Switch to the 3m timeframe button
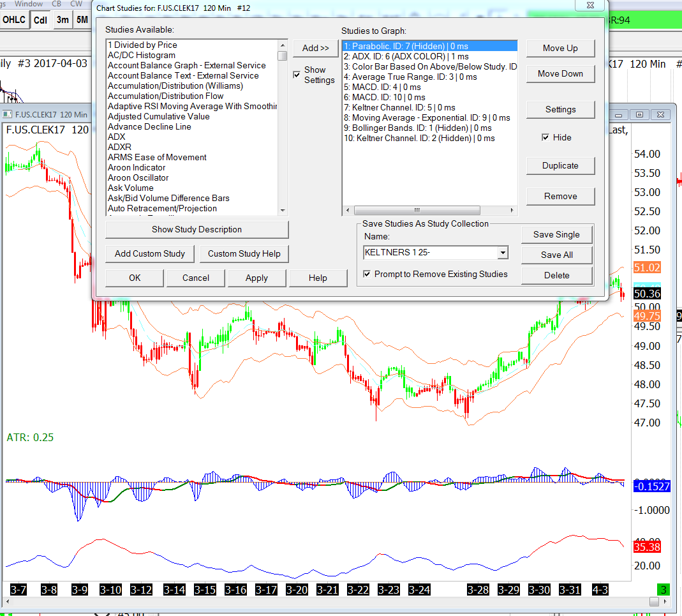The width and height of the screenshot is (682, 616). click(x=63, y=20)
